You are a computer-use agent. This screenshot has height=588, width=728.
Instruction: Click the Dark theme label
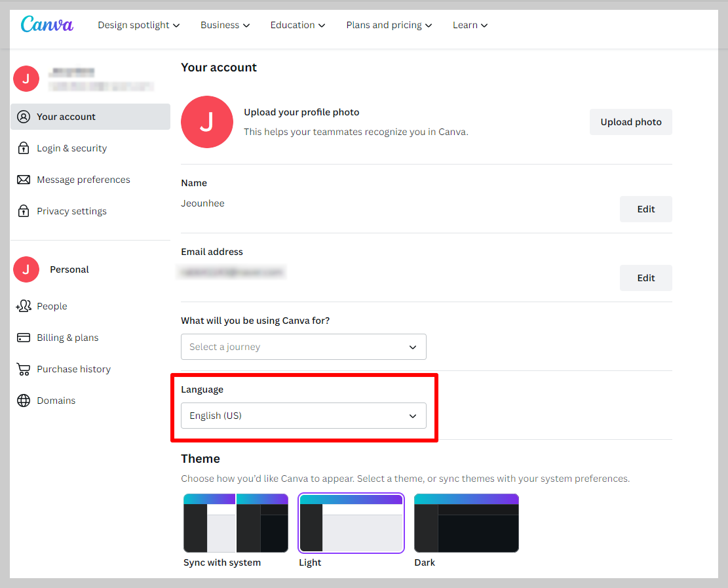(425, 562)
